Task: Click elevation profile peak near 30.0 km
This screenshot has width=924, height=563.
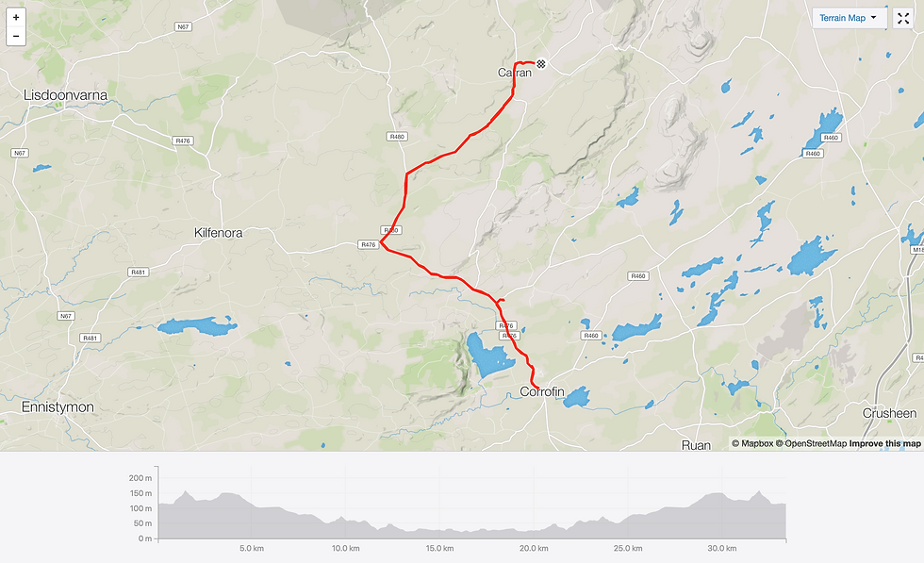Action: [718, 493]
